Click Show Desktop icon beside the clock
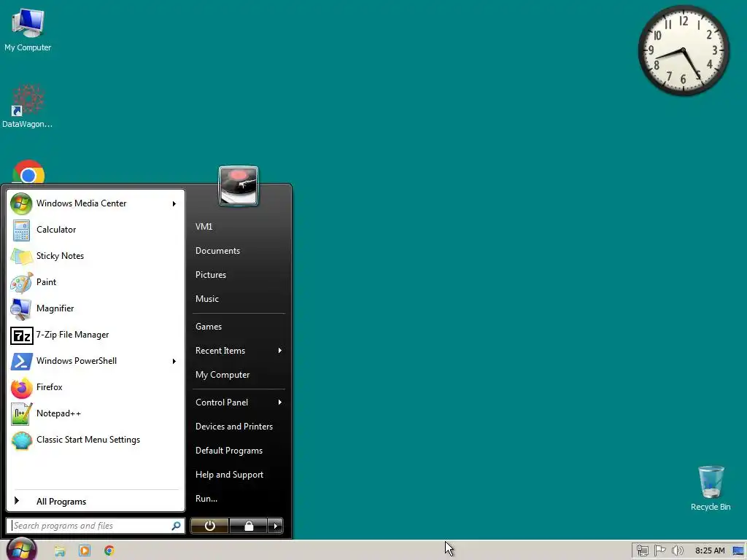747x560 pixels. point(738,551)
